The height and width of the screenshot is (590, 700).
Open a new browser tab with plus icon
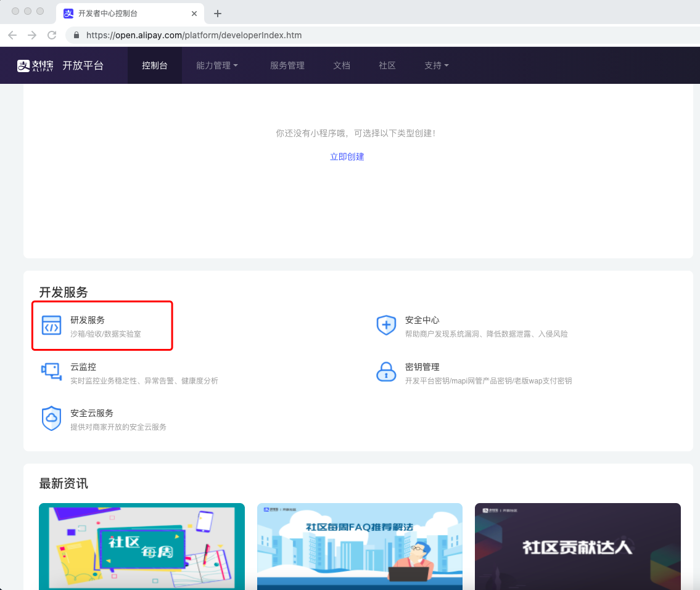217,14
